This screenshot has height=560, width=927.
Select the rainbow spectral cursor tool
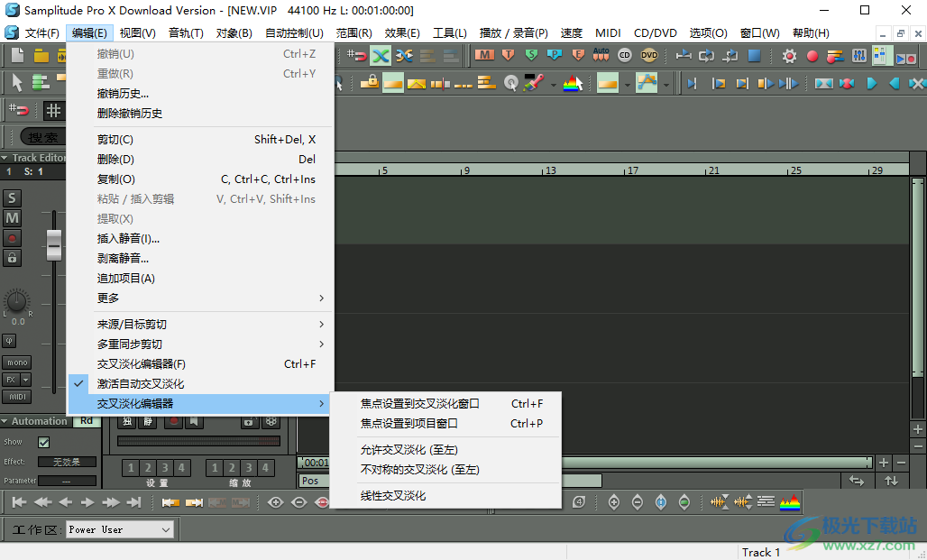pyautogui.click(x=573, y=83)
